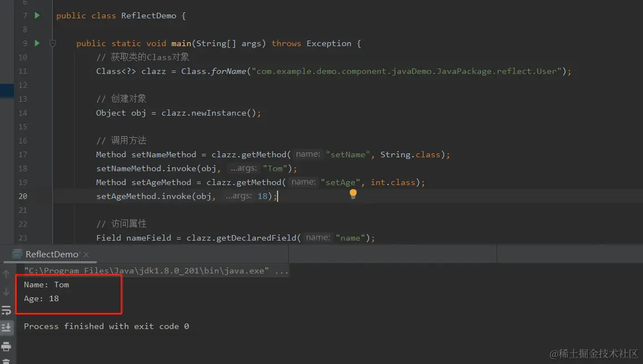643x364 pixels.
Task: Click 'setNameMethod.invoke' on line 18
Action: [x=146, y=168]
